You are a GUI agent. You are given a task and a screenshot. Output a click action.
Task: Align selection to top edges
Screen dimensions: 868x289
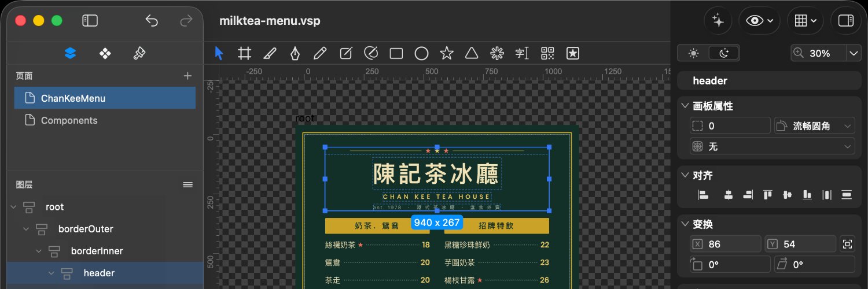pyautogui.click(x=768, y=195)
